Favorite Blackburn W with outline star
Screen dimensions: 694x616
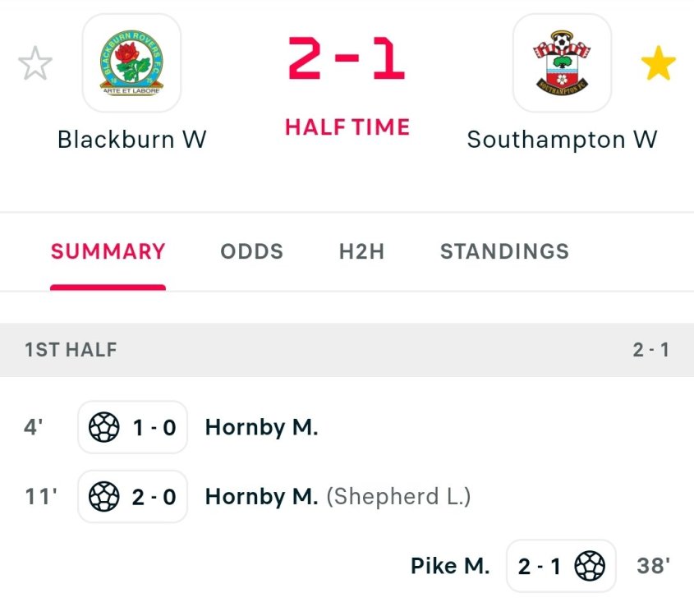click(x=35, y=64)
